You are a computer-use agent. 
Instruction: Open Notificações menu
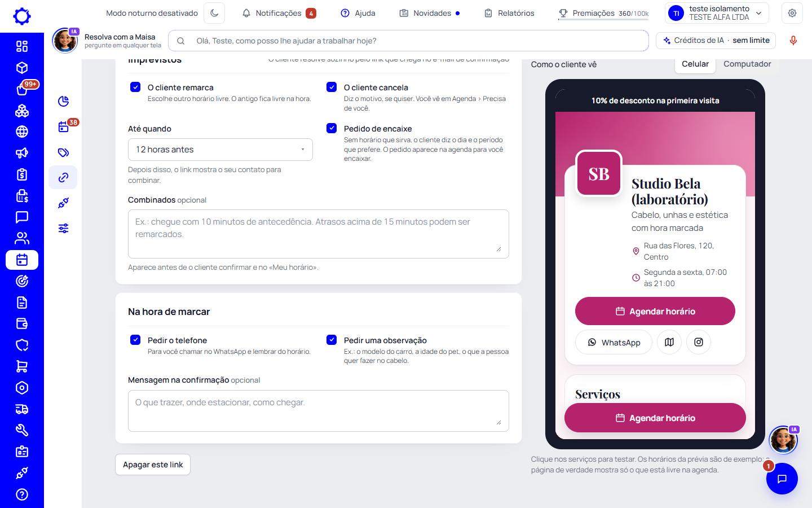point(279,13)
